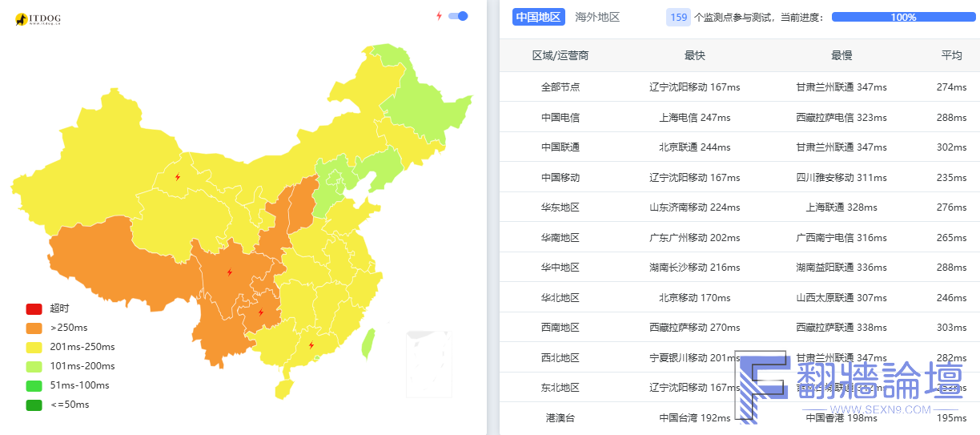The width and height of the screenshot is (980, 435).
Task: Click the 100% progress bar
Action: [x=903, y=17]
